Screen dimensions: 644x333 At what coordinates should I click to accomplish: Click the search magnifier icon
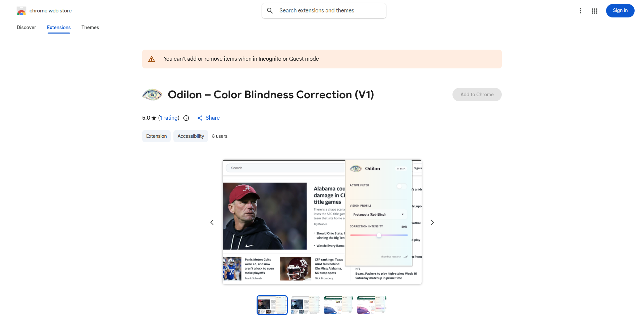270,10
